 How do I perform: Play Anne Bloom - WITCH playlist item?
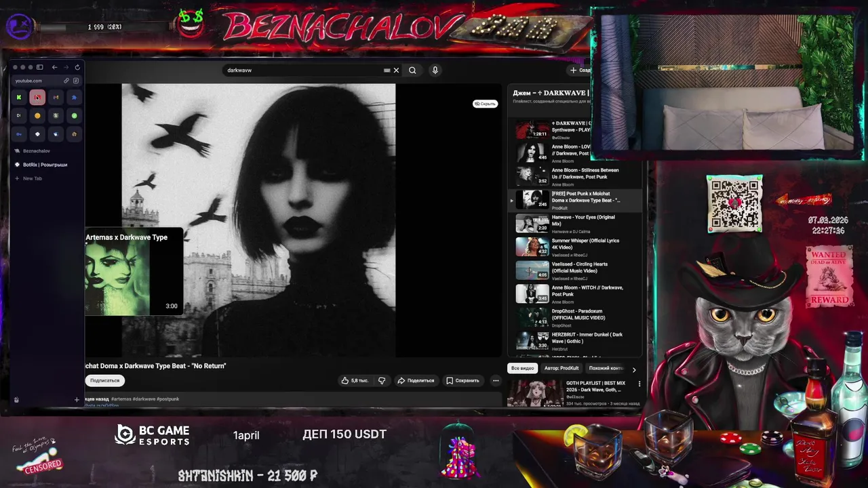[x=575, y=293]
